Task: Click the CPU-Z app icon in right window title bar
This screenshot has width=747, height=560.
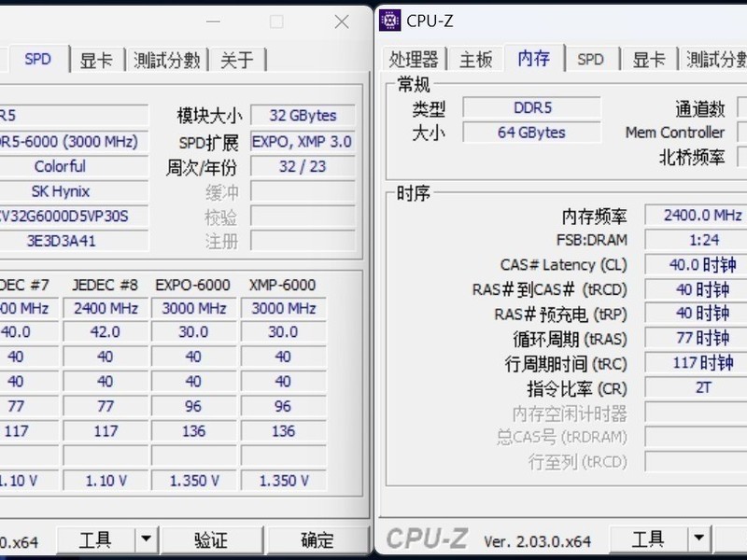Action: (389, 21)
